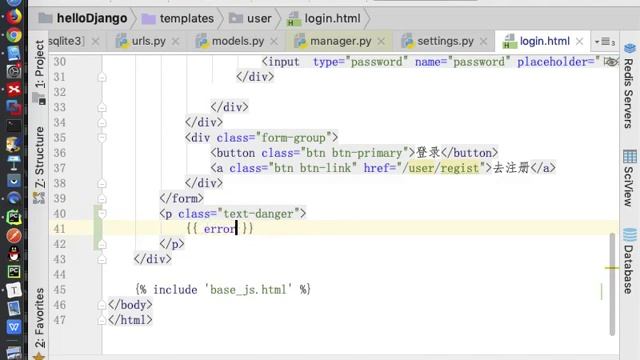Click the btn btn-primary class value

point(354,153)
